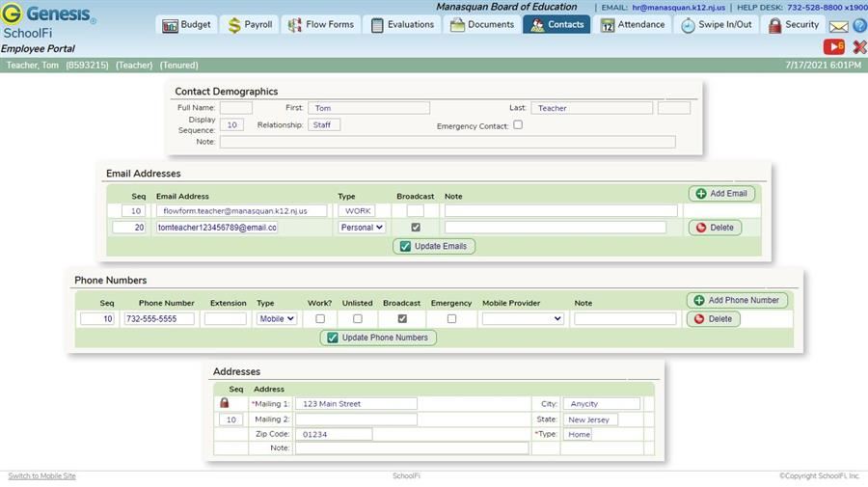868x487 pixels.
Task: Click the Genesis SchoolFi logo
Action: (x=49, y=21)
